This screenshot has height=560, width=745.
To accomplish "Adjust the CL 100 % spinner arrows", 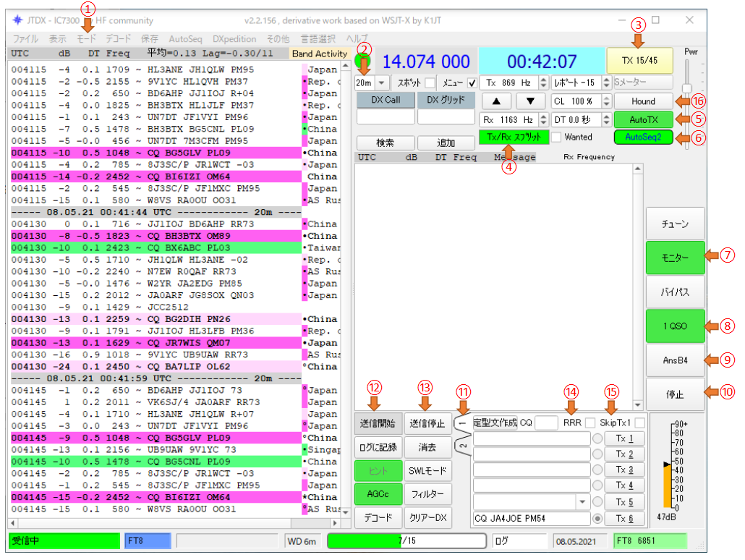I will (x=606, y=101).
